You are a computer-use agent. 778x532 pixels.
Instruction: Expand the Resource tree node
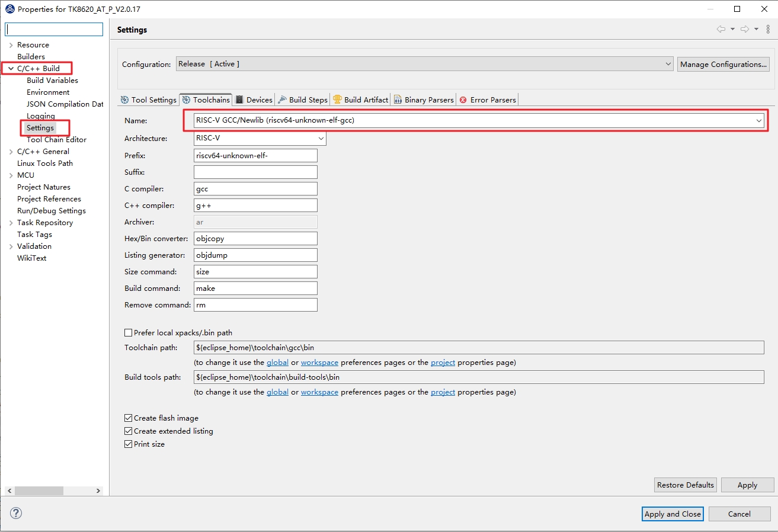tap(11, 45)
